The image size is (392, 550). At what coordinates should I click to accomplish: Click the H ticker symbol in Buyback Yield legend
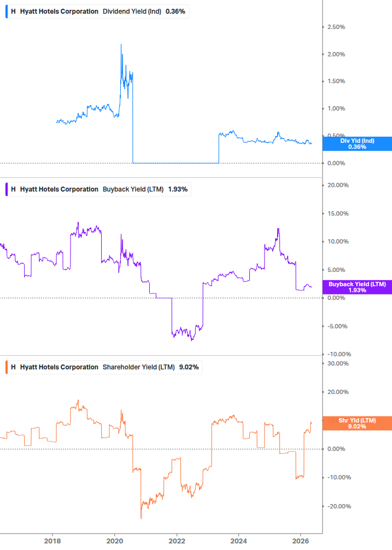click(13, 189)
